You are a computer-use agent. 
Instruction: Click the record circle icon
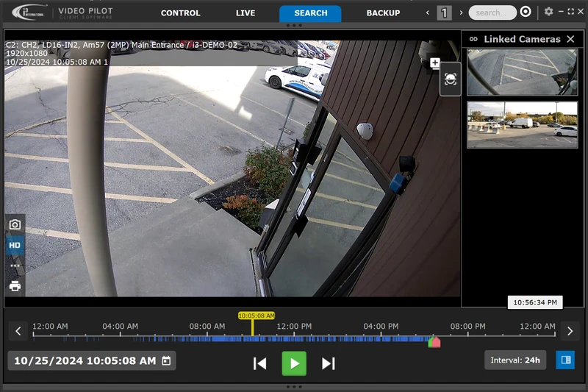tap(526, 12)
